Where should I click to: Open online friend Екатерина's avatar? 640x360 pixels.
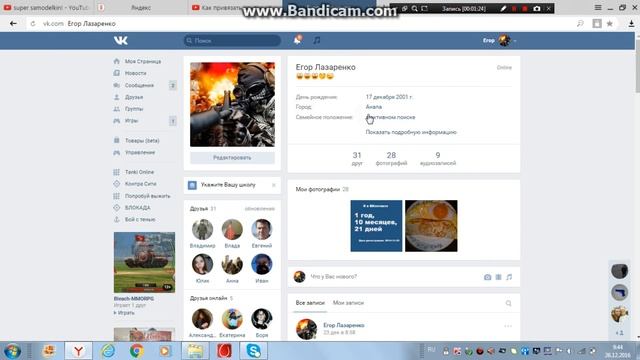tap(232, 319)
